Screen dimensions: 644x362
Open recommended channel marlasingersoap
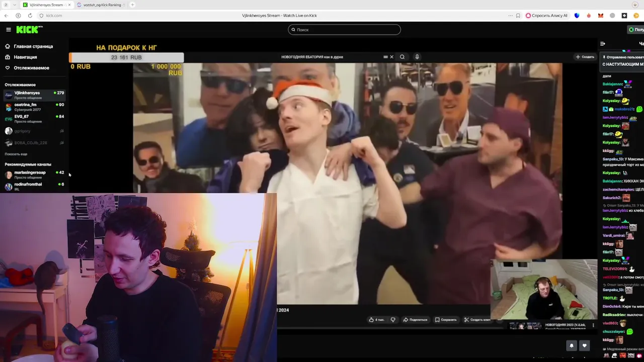34,174
